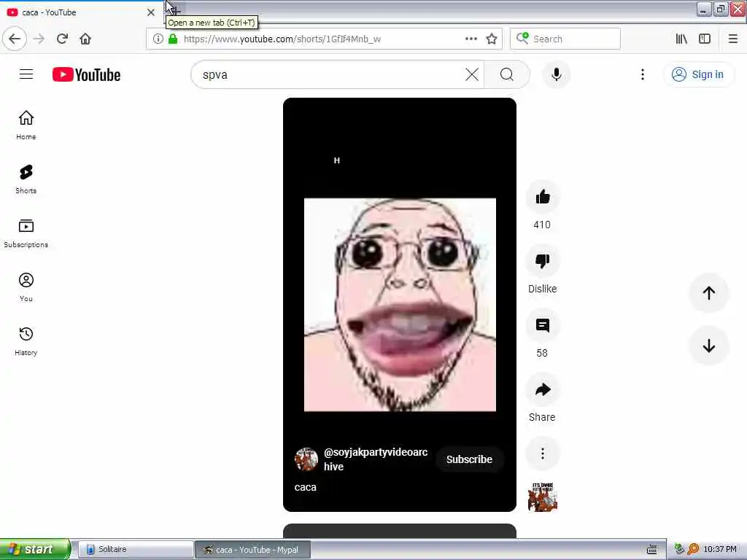Share this Short with arrow icon

[542, 389]
